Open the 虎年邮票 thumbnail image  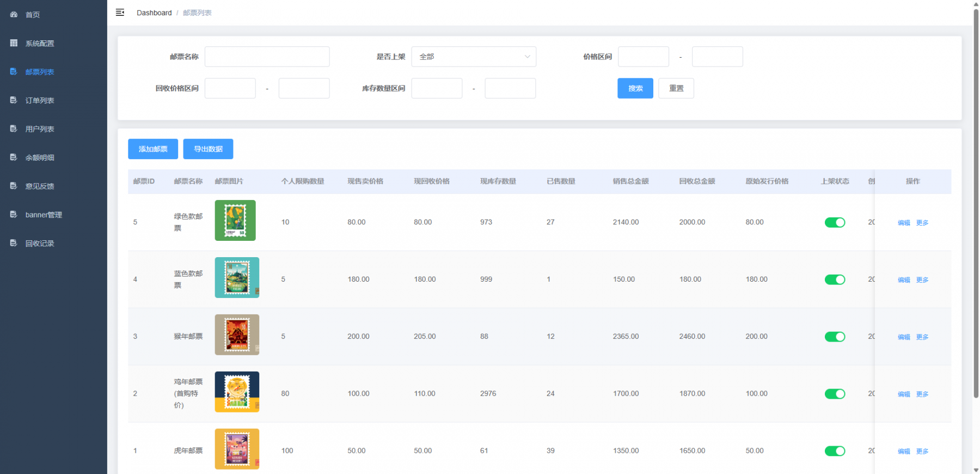237,449
